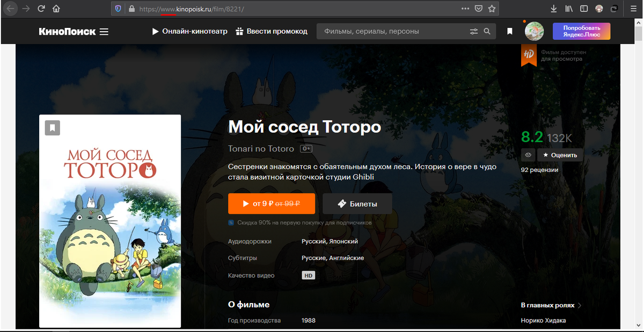Focus the Фильмы, сериалы, персоны search field
Screen dimensions: 644x332
392,31
